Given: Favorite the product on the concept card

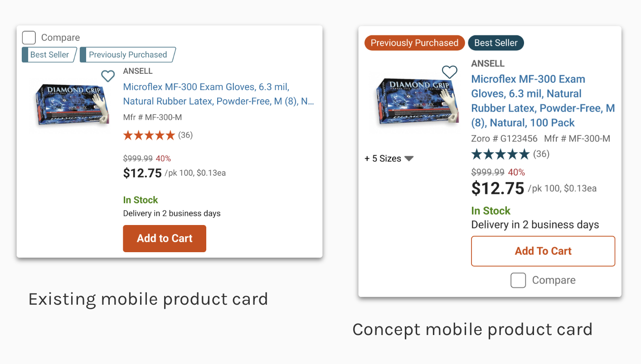Looking at the screenshot, I should click(449, 72).
